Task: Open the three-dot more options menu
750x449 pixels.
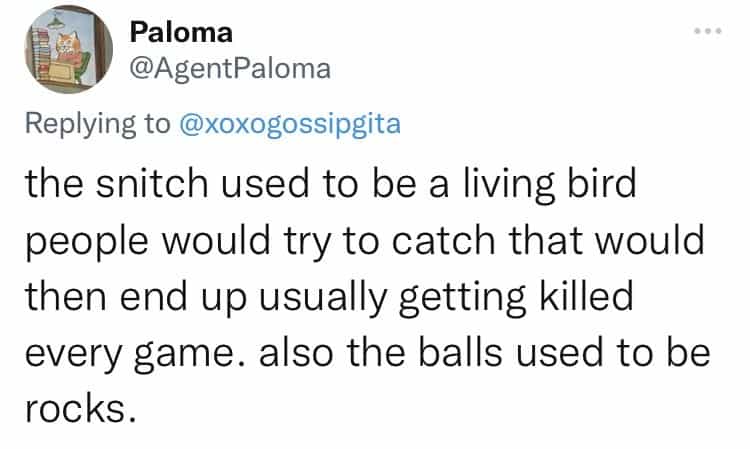Action: 706,30
